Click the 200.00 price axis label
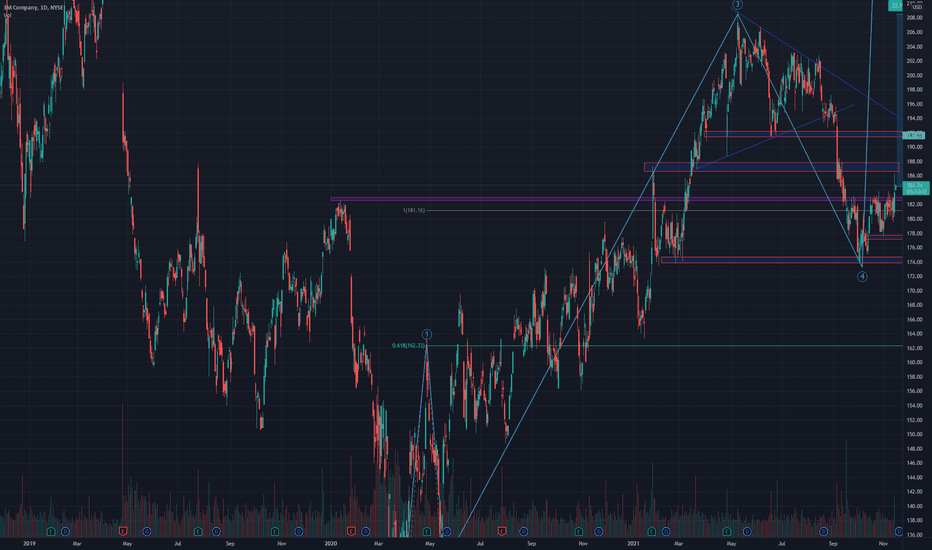Viewport: 932px width, 550px height. click(914, 76)
